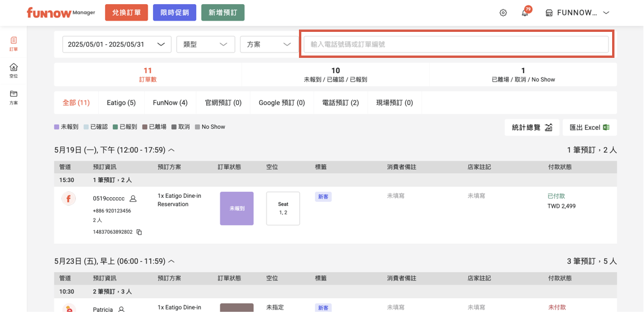Switch to the Eatigo (5) tab

click(x=121, y=103)
